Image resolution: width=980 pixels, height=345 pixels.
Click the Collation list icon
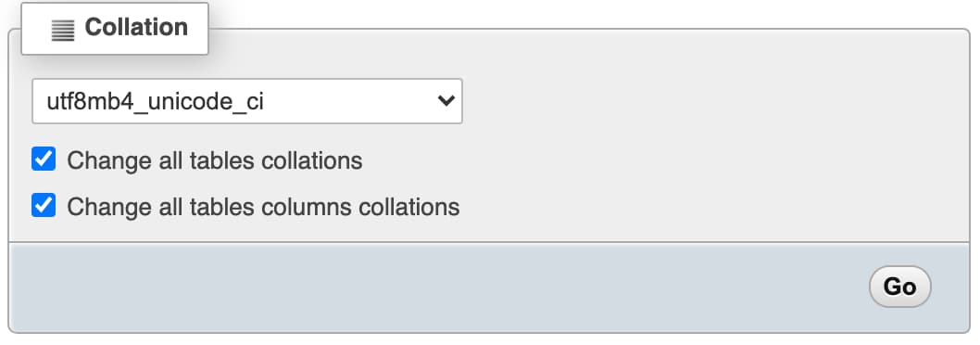pos(62,31)
